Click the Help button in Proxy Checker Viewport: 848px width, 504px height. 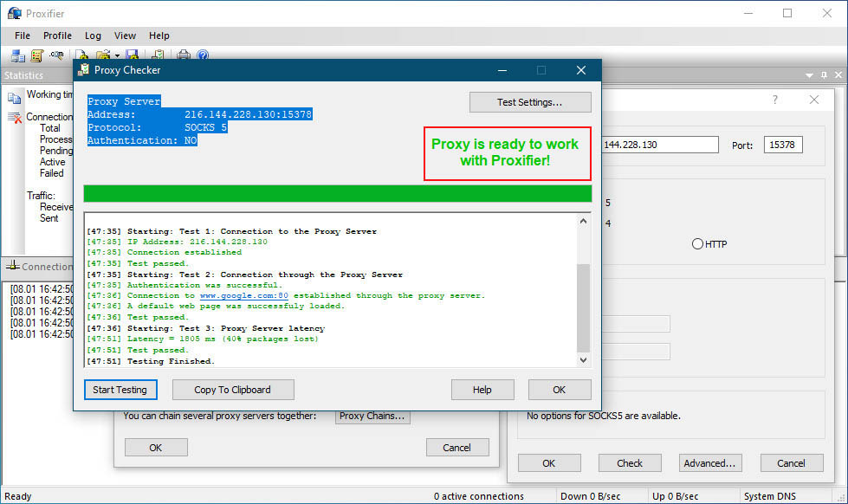(x=482, y=390)
